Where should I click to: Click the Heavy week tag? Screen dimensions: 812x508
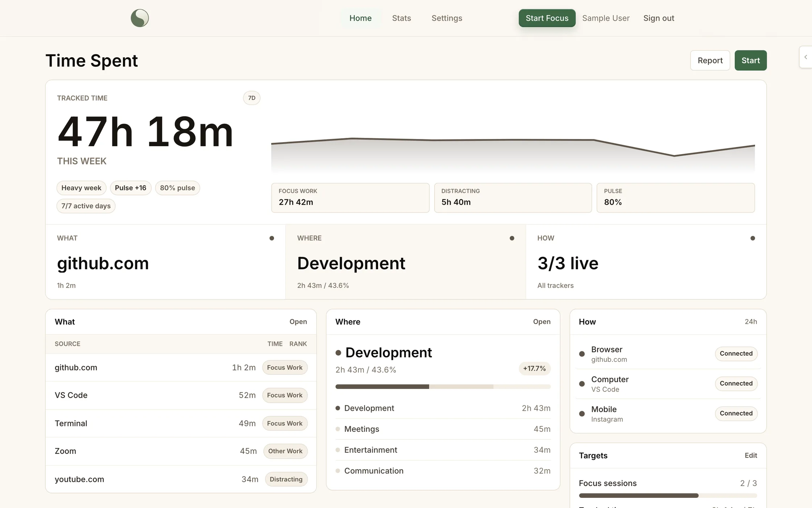pos(81,188)
